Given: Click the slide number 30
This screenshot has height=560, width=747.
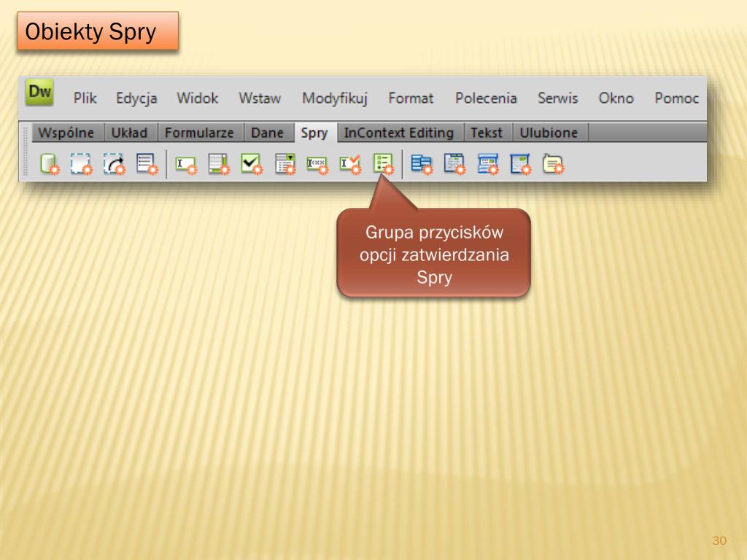Looking at the screenshot, I should click(719, 540).
